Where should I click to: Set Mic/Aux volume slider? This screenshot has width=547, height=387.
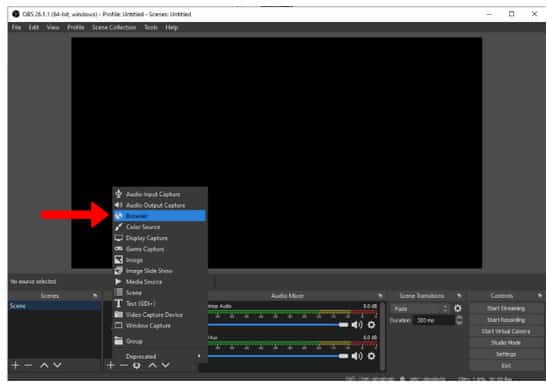click(278, 356)
